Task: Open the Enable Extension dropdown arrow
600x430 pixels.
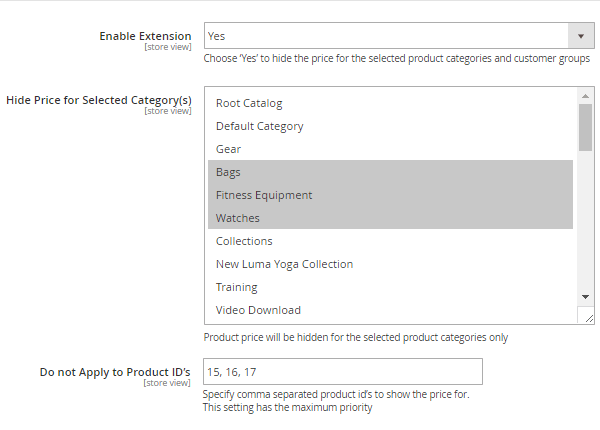Action: pyautogui.click(x=581, y=36)
